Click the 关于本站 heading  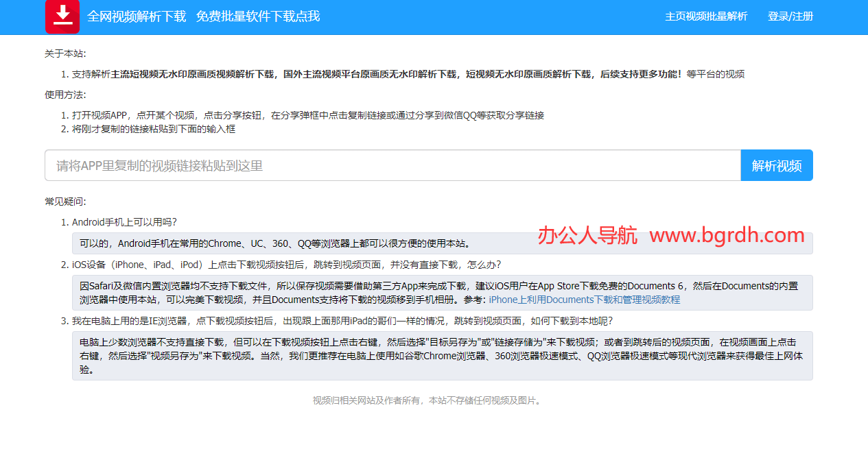pos(65,53)
